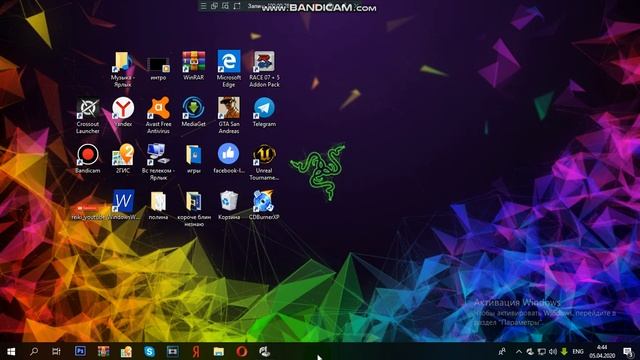
Task: Expand hidden system tray icons chevron
Action: point(519,351)
